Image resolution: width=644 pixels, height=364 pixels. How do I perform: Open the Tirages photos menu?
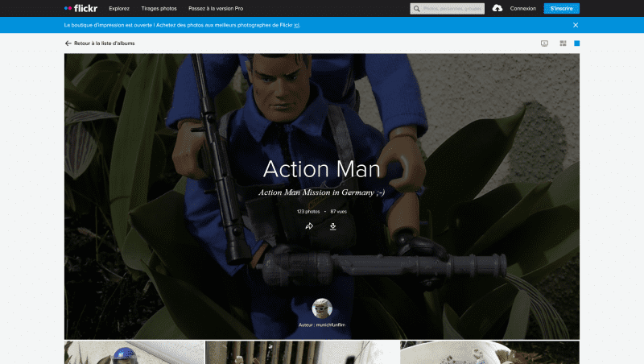(159, 9)
